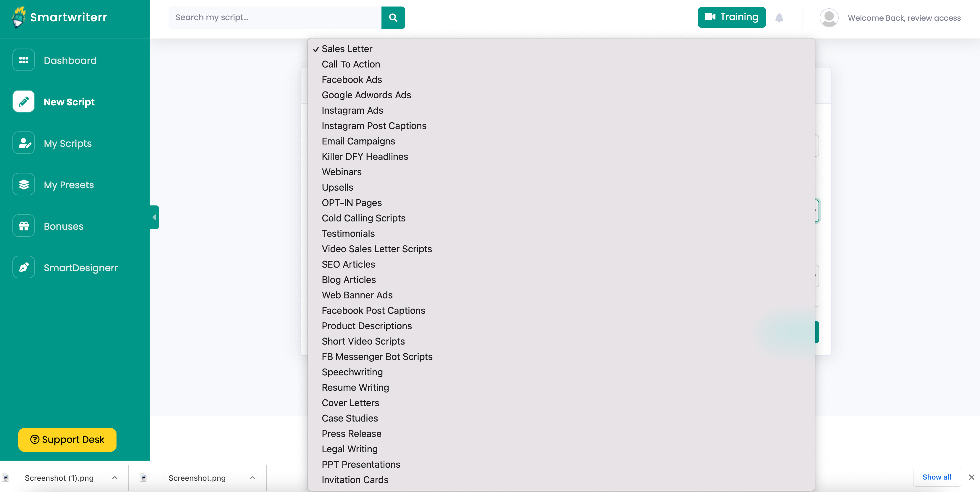Select Email Campaigns from script type list

tap(358, 141)
